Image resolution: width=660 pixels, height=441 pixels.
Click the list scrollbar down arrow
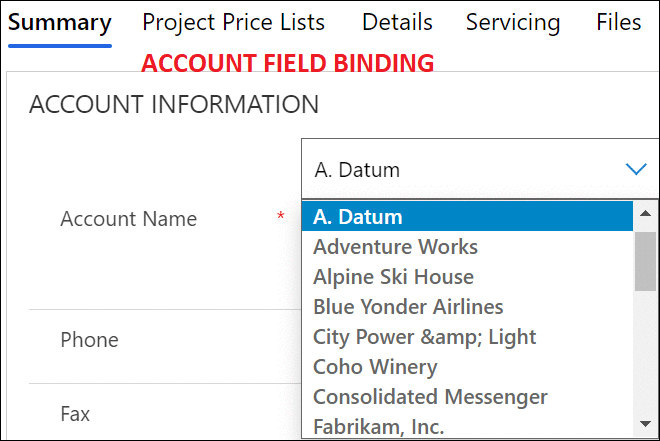(x=645, y=424)
